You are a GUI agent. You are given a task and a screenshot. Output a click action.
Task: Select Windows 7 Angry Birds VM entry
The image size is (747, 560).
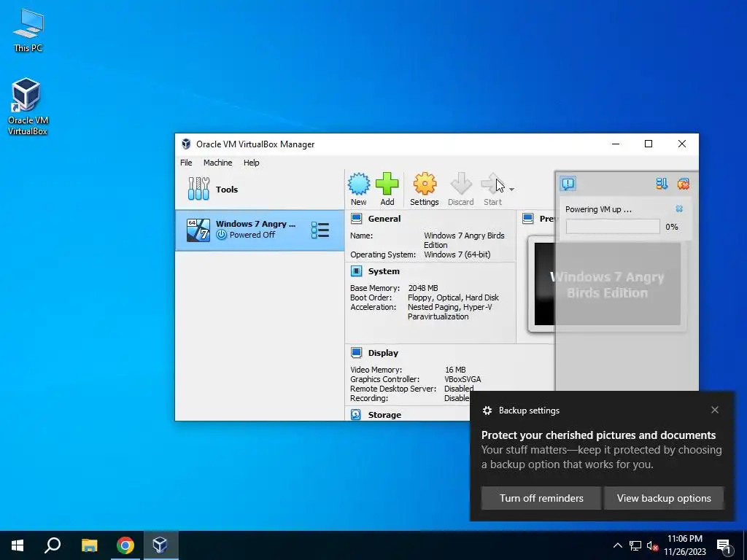[x=260, y=230]
